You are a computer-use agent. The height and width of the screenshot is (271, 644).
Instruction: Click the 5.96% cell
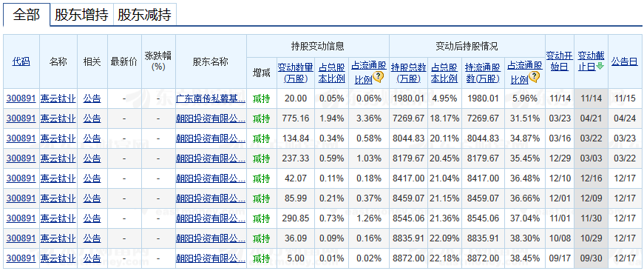coord(525,98)
